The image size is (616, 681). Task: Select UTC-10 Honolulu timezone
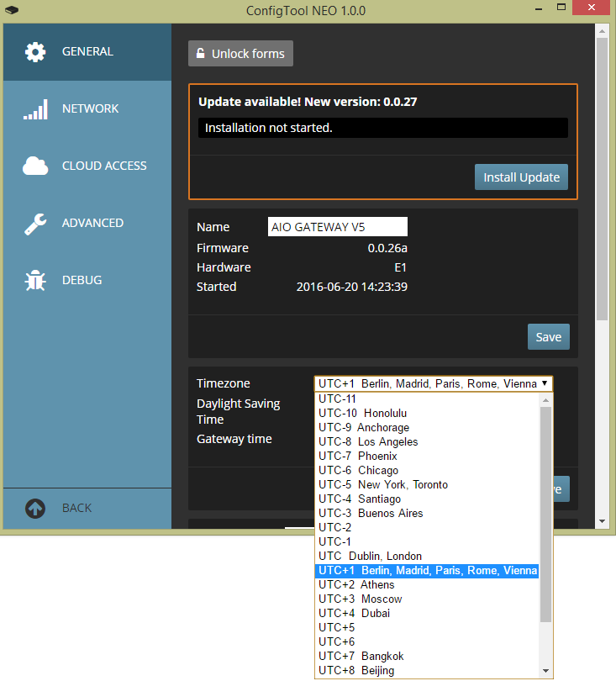click(427, 413)
